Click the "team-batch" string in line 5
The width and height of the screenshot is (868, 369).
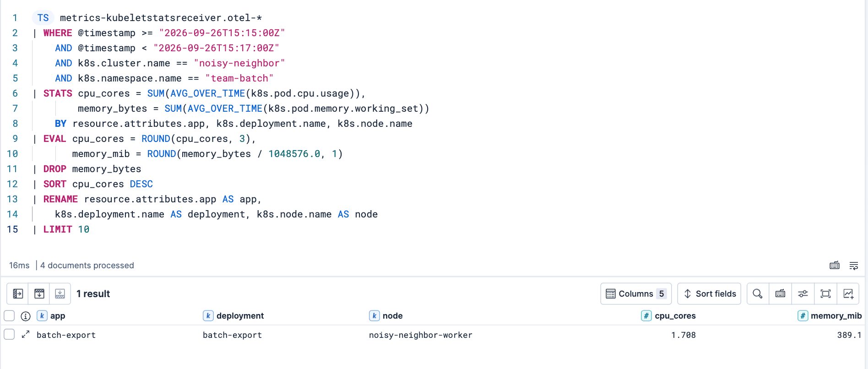(239, 78)
